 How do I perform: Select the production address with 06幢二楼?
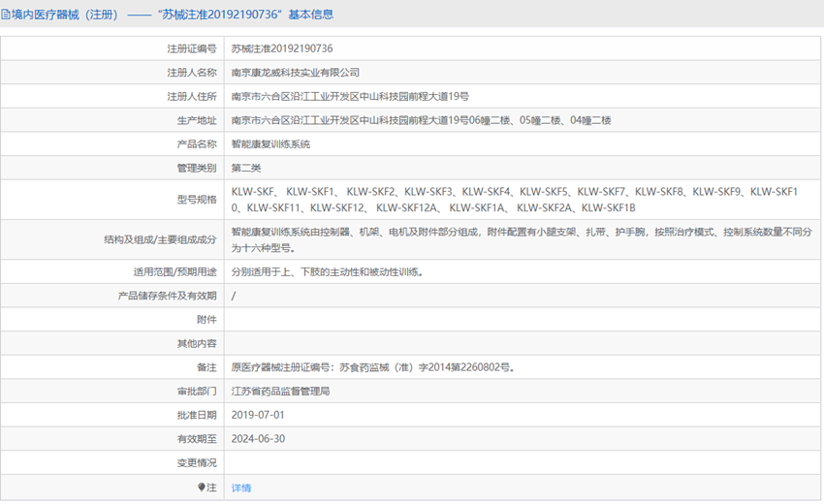pyautogui.click(x=421, y=120)
